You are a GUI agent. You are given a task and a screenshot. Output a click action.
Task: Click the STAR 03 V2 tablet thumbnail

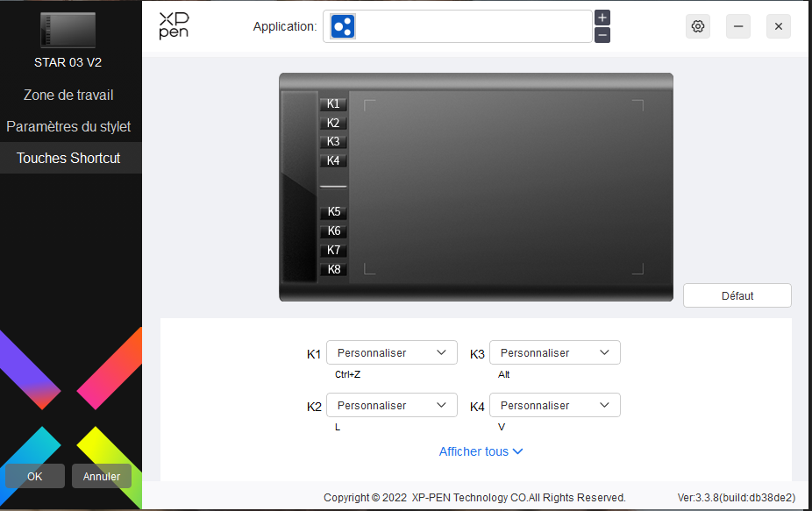click(68, 31)
